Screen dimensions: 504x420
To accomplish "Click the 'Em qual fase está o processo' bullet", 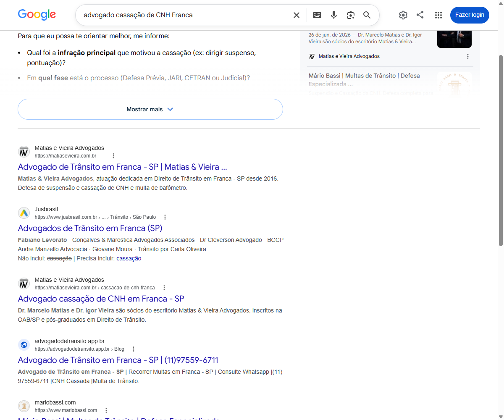I will (138, 78).
